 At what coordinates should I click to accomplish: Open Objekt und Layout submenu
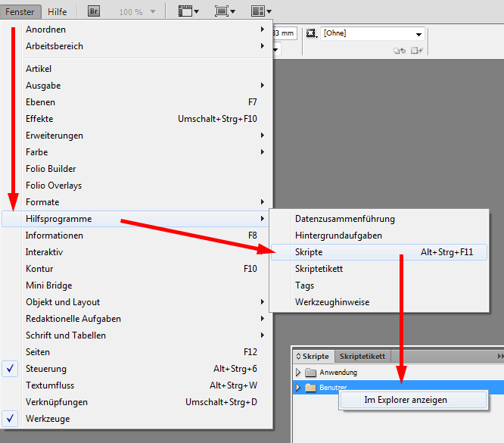[x=135, y=302]
